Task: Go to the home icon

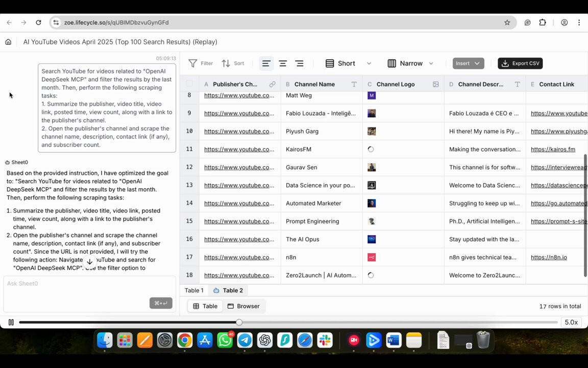Action: click(x=8, y=42)
